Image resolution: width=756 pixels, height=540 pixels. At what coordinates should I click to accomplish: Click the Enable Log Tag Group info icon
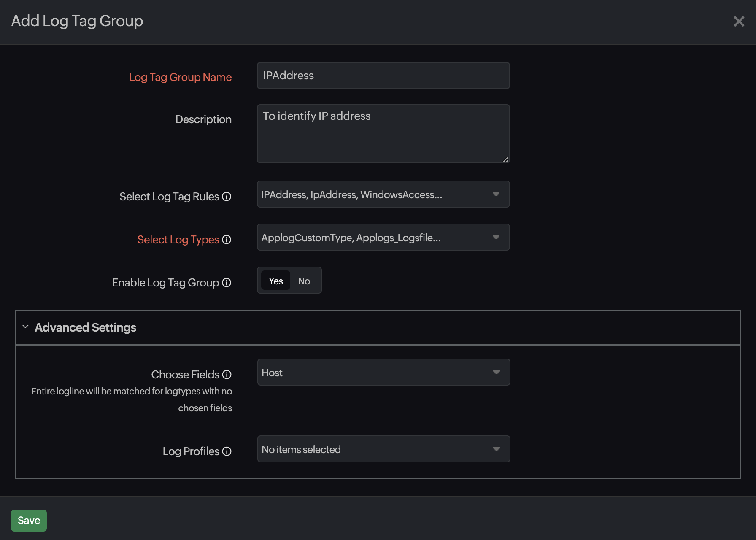click(227, 283)
